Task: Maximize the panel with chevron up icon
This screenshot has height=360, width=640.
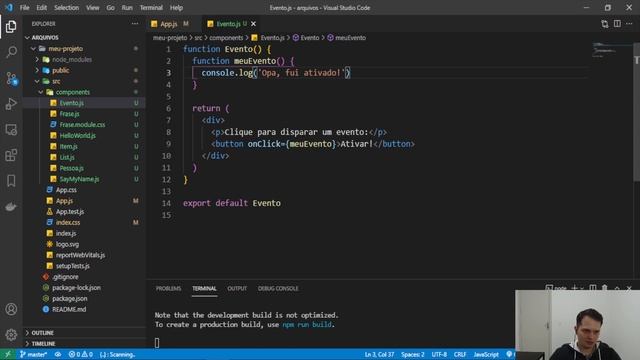Action: 617,288
